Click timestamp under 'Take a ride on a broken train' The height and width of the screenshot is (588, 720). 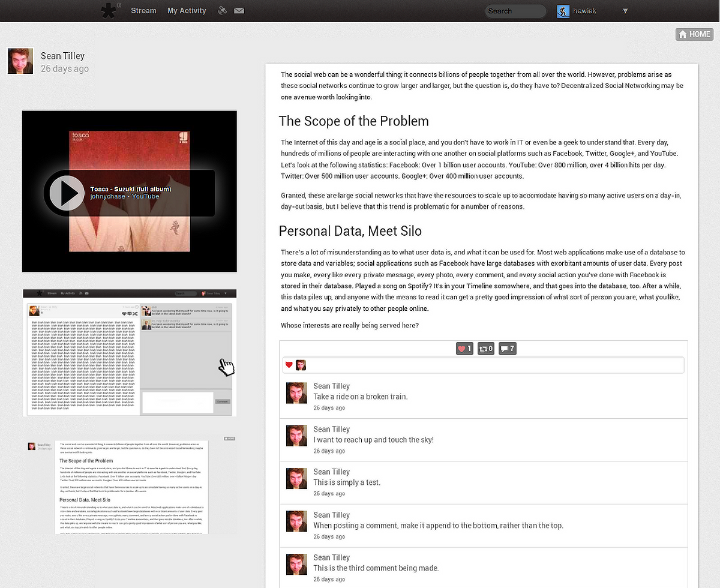point(329,408)
